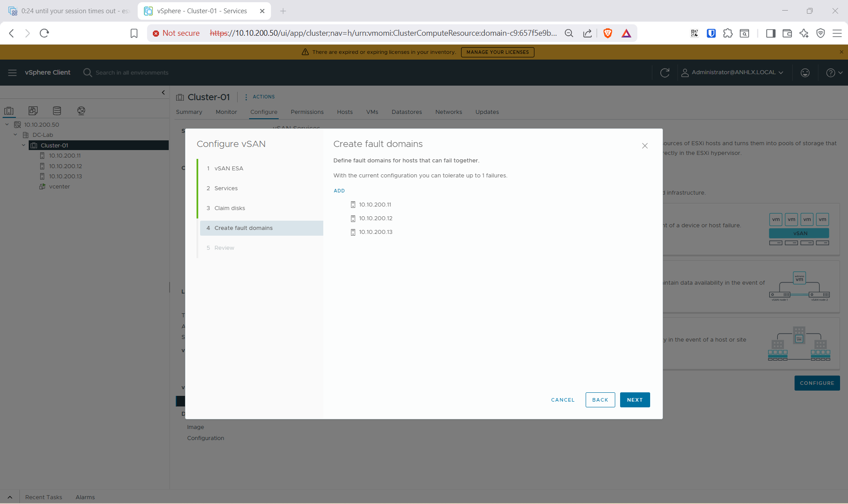Switch to Storage inventory view
Image resolution: width=848 pixels, height=504 pixels.
(x=57, y=111)
